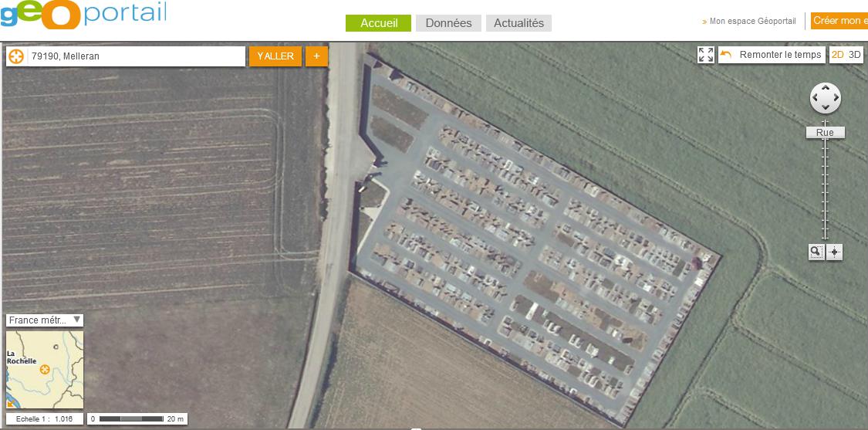Pan the map right with the arrow
The image size is (868, 430).
(836, 98)
